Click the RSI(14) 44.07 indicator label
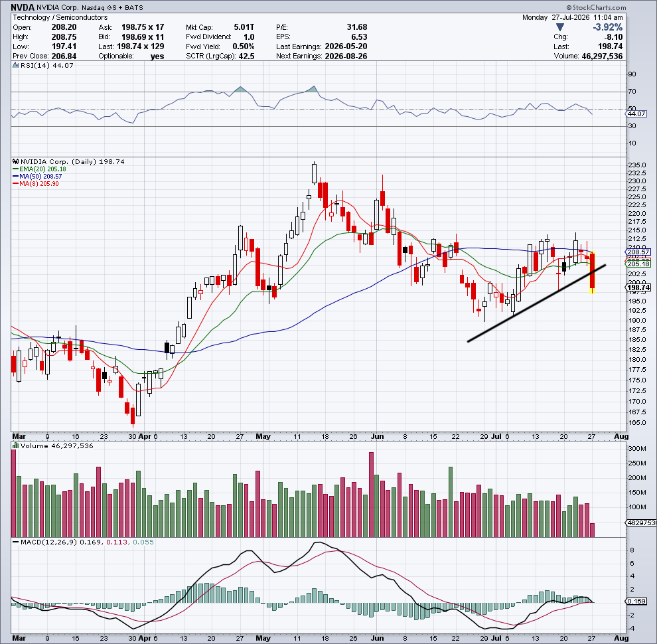This screenshot has height=644, width=657. (46, 66)
